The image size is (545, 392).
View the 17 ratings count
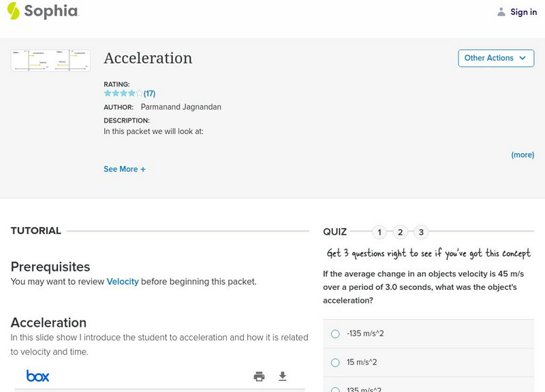point(149,93)
